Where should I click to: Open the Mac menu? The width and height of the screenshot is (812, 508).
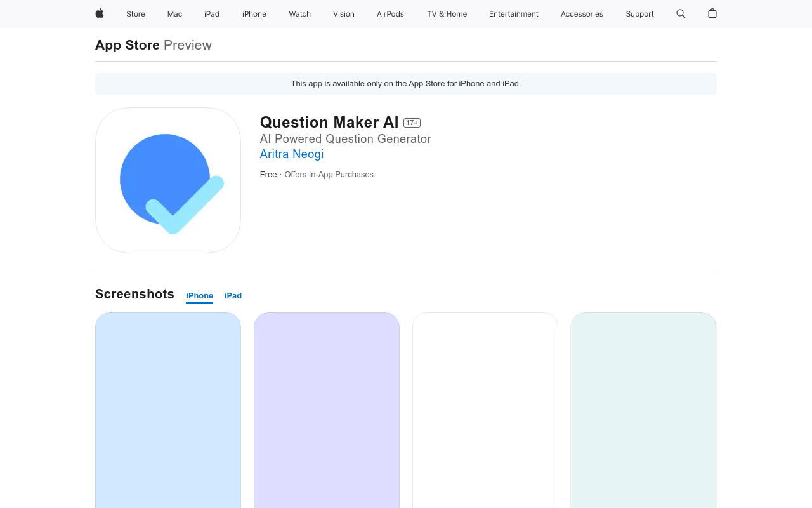coord(174,14)
